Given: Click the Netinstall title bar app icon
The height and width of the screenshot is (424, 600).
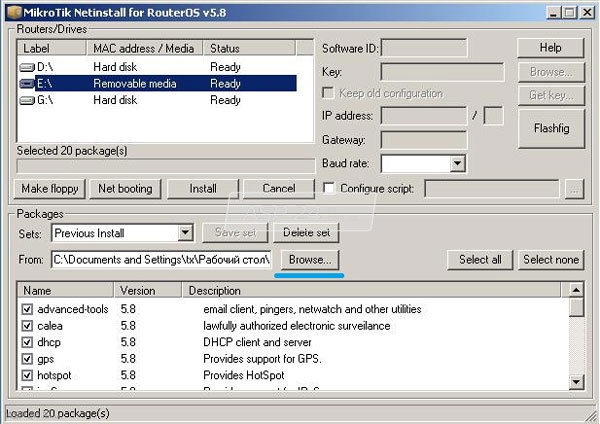Looking at the screenshot, I should coord(14,13).
